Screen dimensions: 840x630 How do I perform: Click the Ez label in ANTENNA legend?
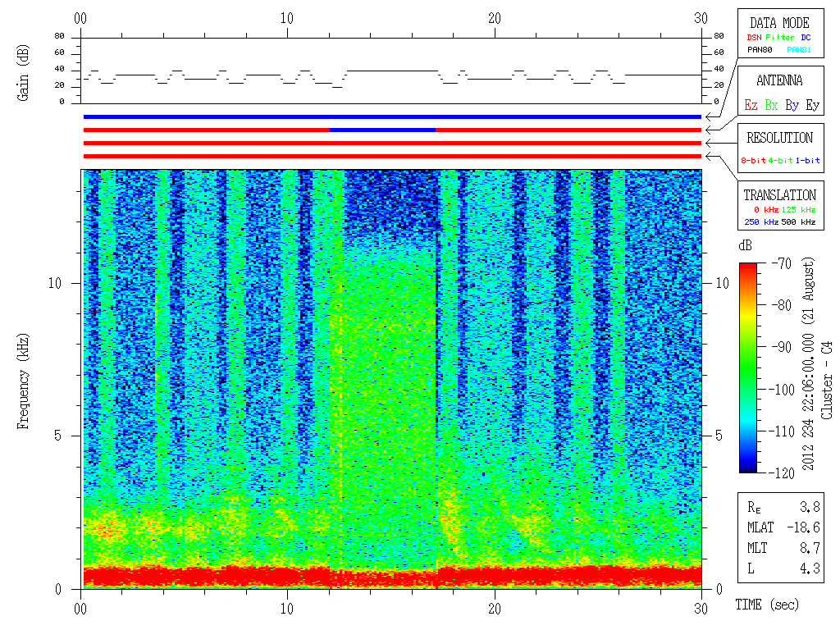[x=751, y=106]
